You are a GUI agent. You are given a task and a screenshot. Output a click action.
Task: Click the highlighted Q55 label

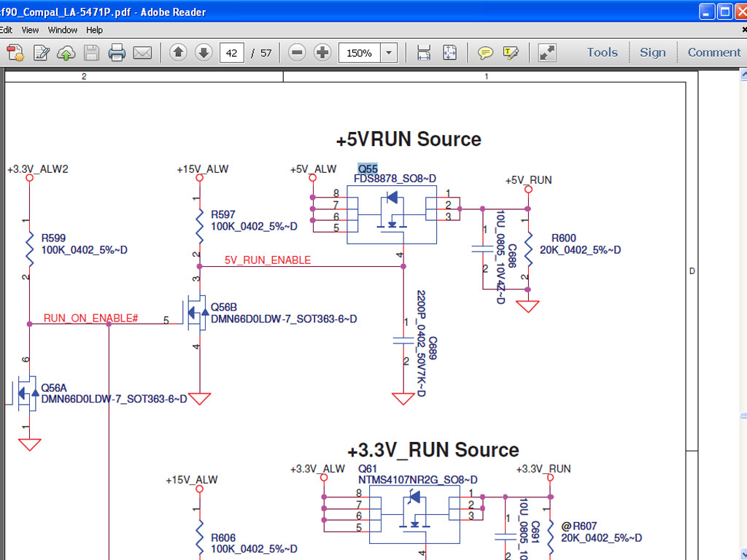[x=368, y=168]
